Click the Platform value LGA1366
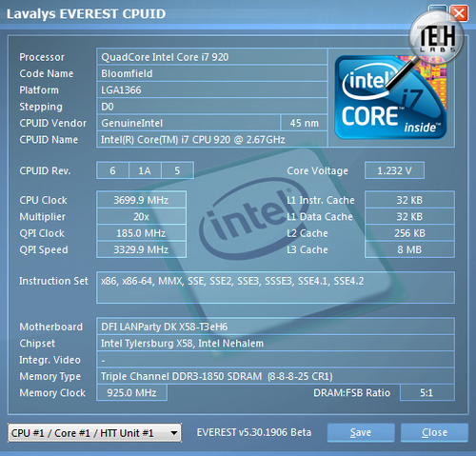The width and height of the screenshot is (476, 456). 211,90
